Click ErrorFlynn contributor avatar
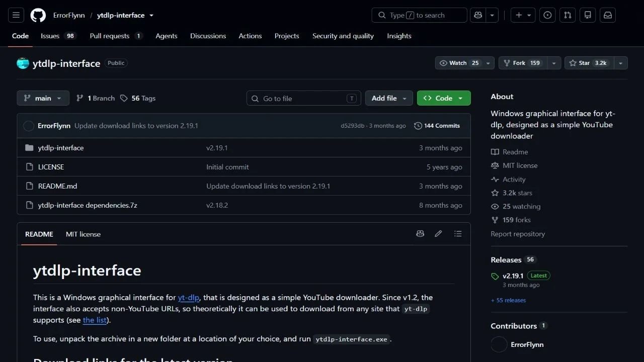The height and width of the screenshot is (362, 644). click(x=499, y=344)
